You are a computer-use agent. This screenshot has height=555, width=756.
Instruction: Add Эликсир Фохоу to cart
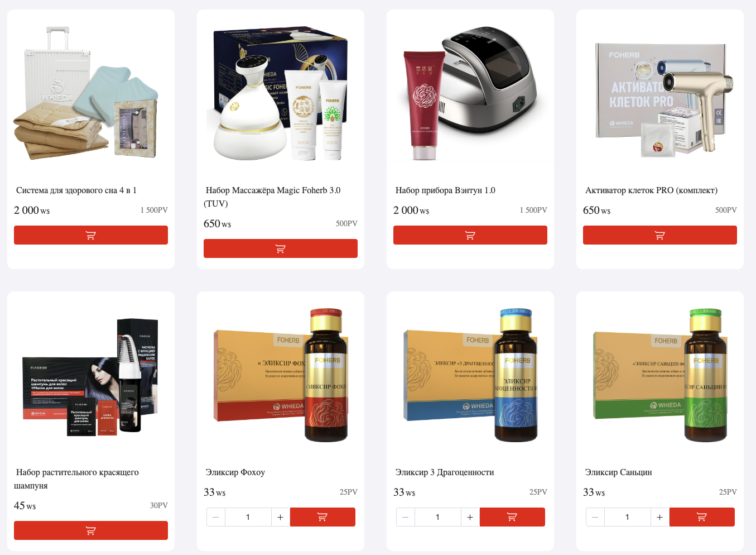pos(322,517)
